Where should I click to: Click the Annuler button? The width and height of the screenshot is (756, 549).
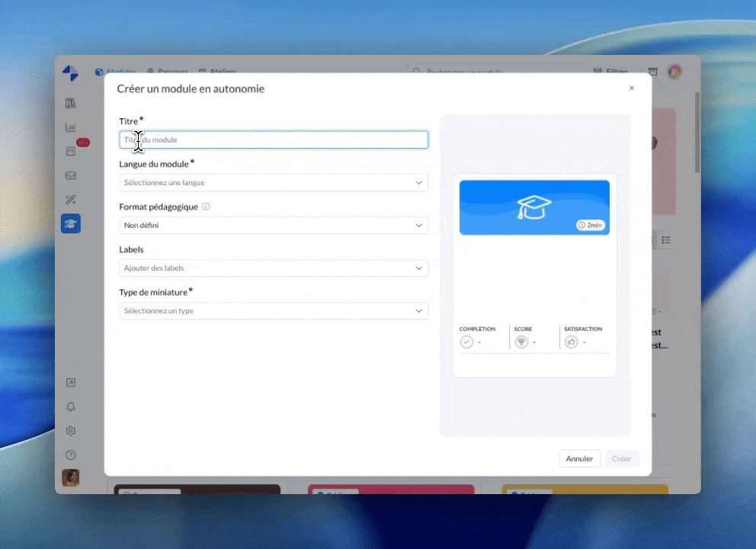[x=579, y=458]
